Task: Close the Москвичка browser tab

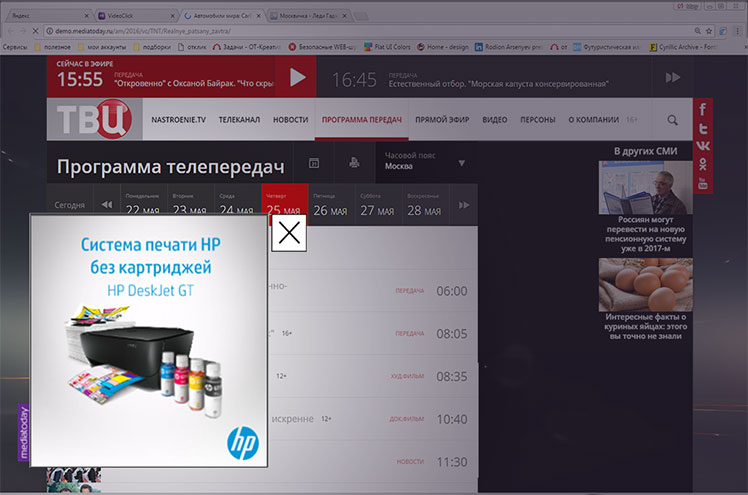Action: (344, 16)
